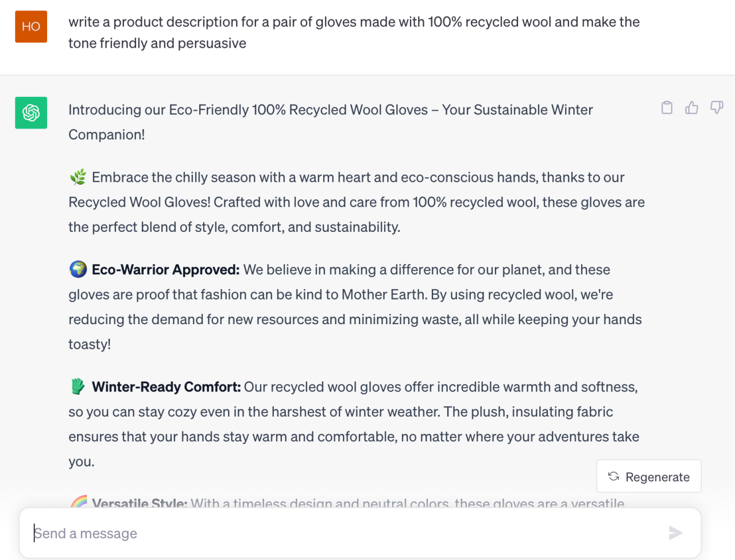Click the word "toasty!" in the response
This screenshot has height=560, width=735.
point(90,344)
